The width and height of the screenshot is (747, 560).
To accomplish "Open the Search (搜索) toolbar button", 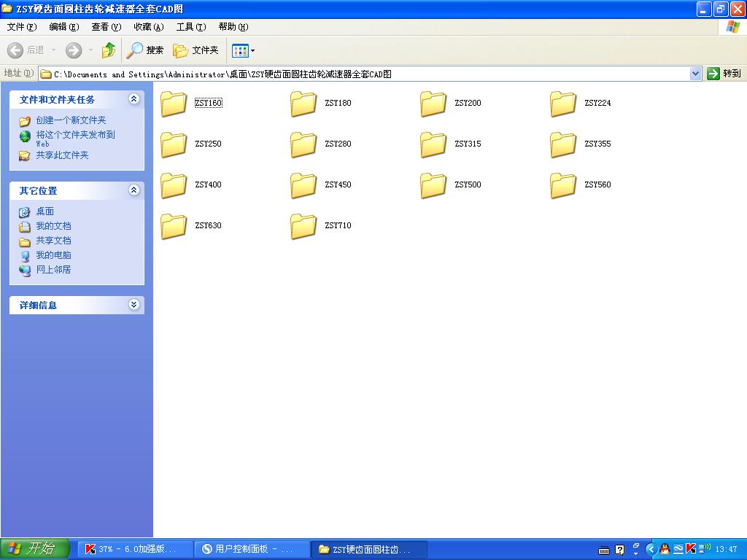I will click(x=145, y=50).
